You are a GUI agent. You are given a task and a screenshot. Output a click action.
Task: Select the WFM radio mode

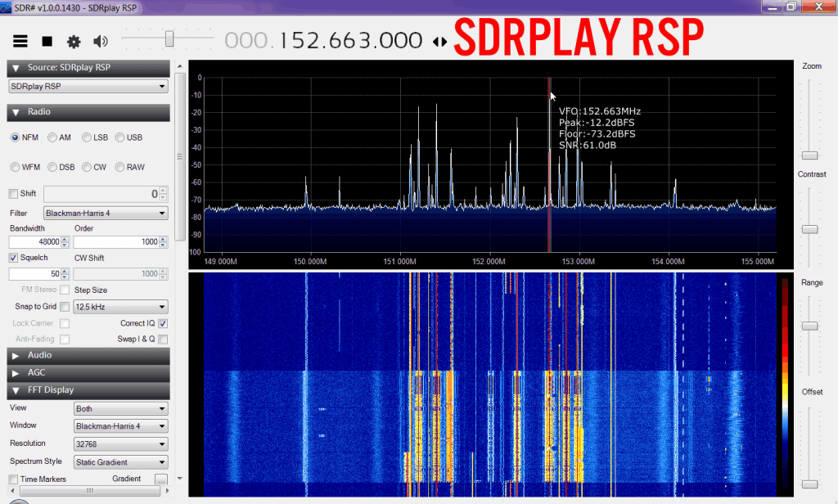16,167
